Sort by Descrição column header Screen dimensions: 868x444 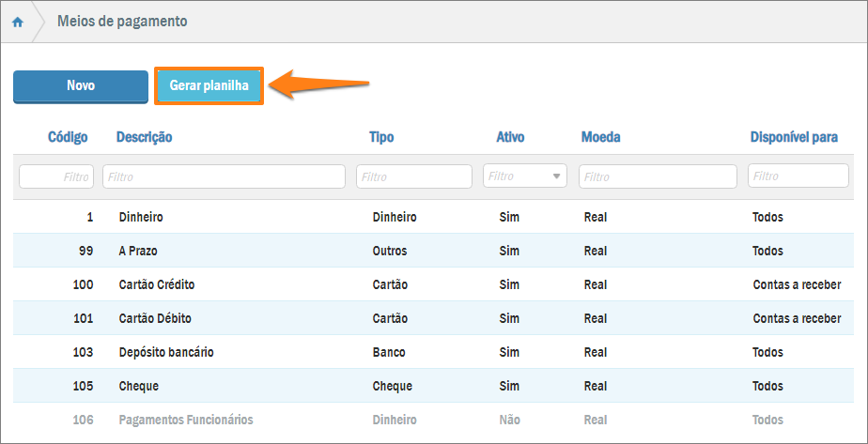[x=144, y=137]
